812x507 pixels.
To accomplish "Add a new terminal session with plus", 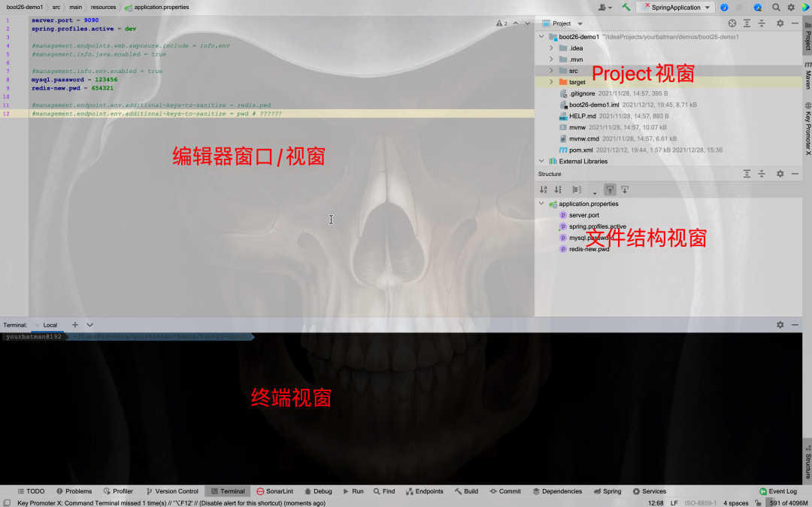I will click(75, 325).
